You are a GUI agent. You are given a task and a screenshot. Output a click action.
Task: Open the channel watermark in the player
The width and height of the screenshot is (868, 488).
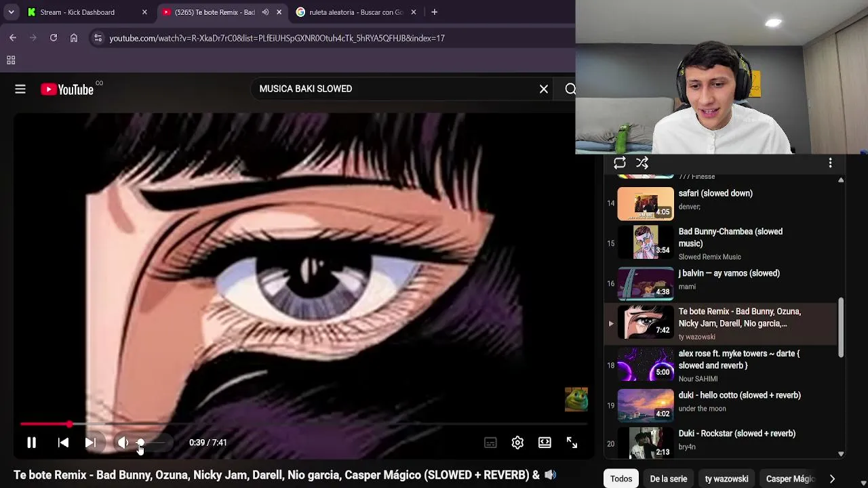(576, 400)
